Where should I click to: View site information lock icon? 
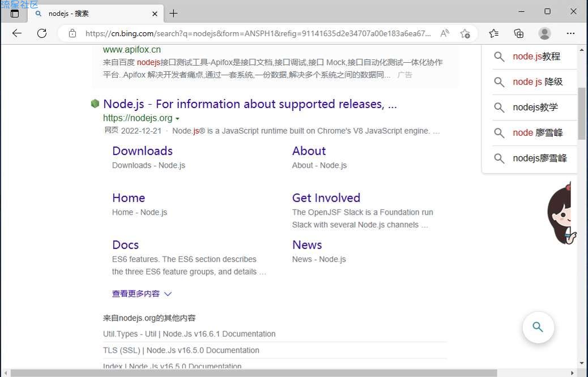[x=73, y=33]
